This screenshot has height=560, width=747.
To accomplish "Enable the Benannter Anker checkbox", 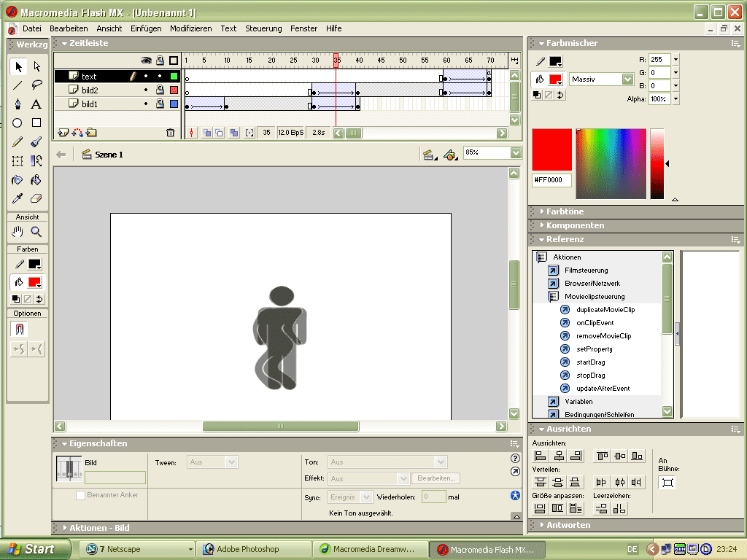I will coord(81,496).
